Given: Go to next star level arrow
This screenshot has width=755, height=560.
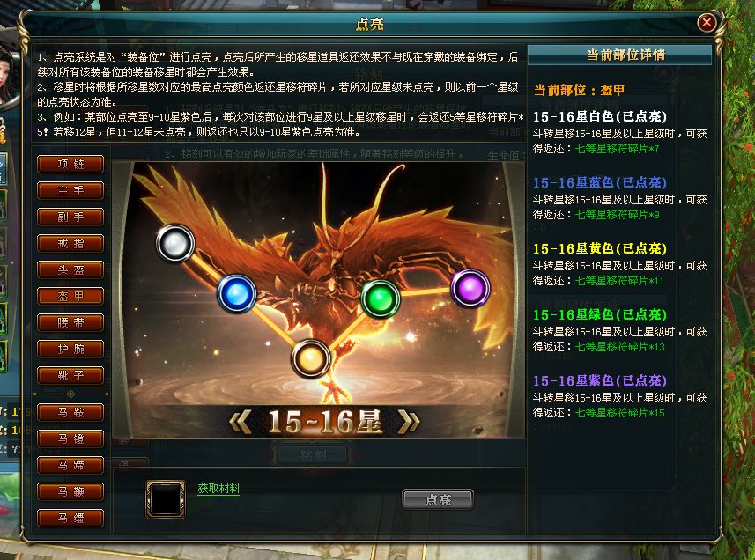Looking at the screenshot, I should (409, 422).
